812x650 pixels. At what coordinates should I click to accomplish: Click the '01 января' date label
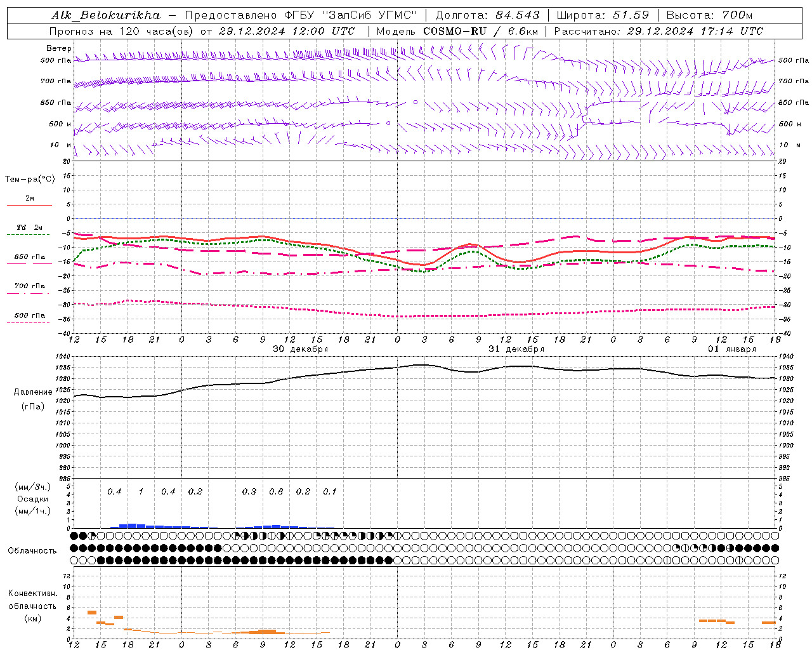click(732, 349)
